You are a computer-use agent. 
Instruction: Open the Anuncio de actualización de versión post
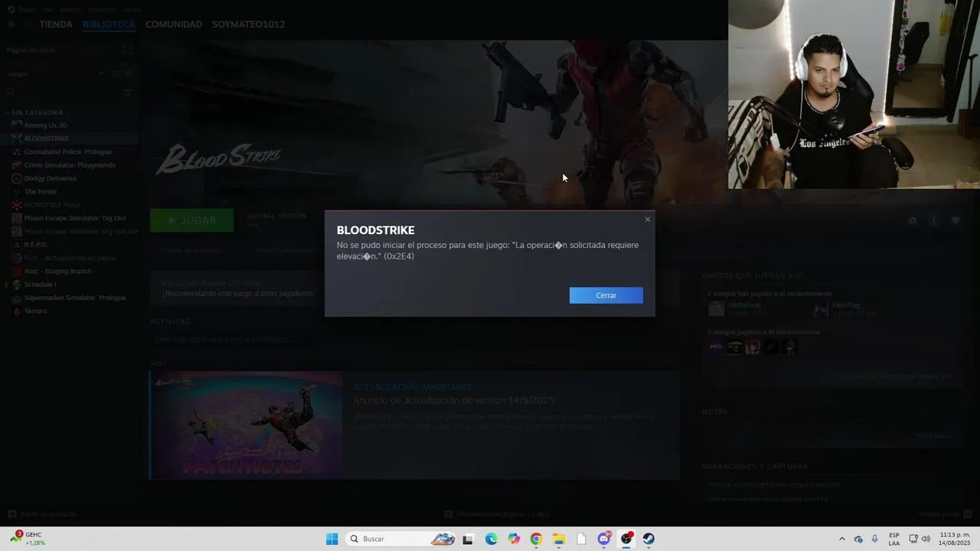[x=453, y=400]
